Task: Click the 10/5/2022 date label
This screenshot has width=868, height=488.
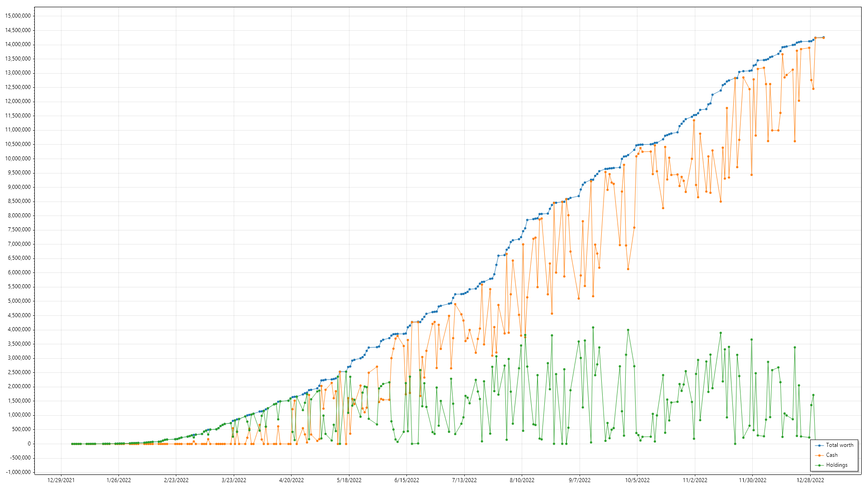Action: click(637, 480)
